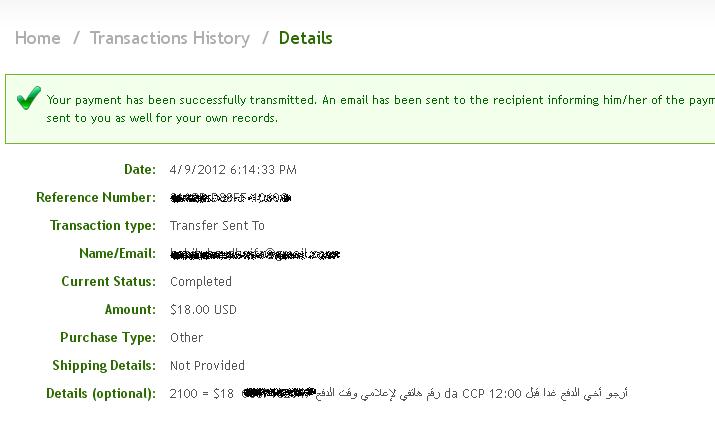
Task: Click the payment success message text
Action: tap(380, 109)
